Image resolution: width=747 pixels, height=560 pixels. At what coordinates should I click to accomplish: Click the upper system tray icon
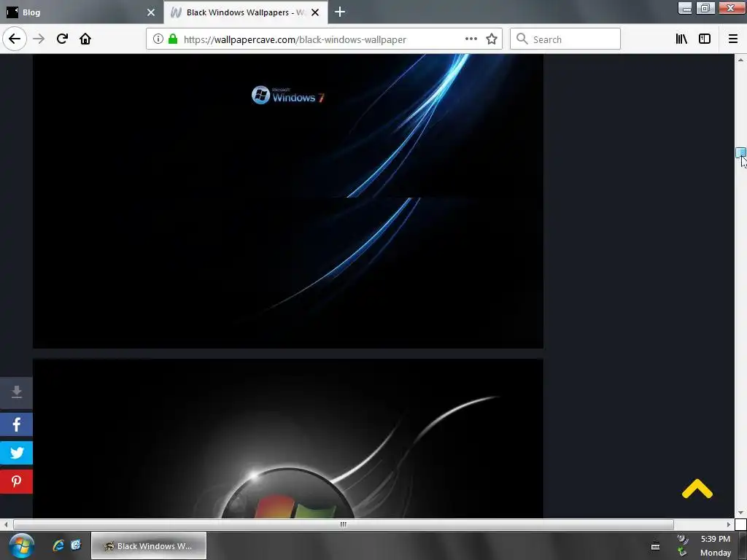[x=683, y=539]
